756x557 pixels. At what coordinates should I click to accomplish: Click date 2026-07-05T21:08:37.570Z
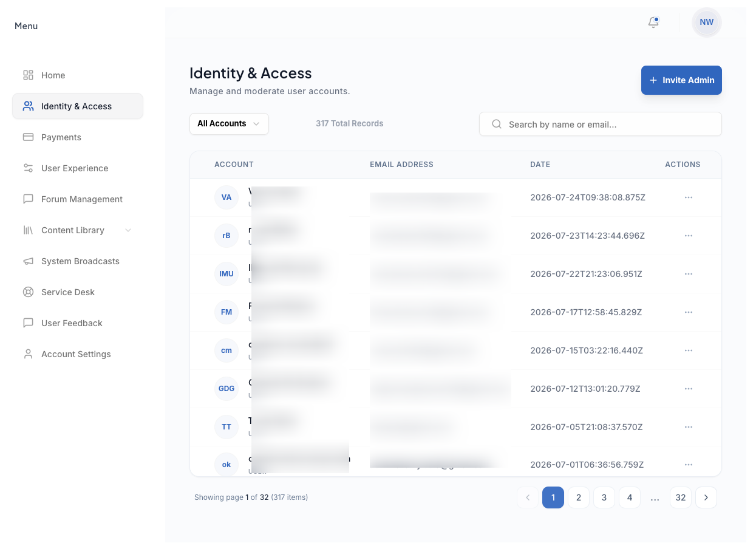click(587, 427)
